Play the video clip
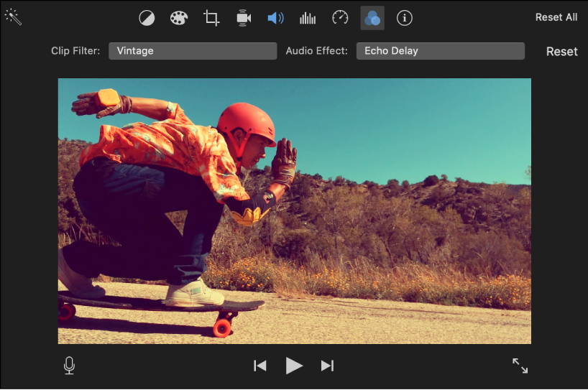 tap(294, 366)
